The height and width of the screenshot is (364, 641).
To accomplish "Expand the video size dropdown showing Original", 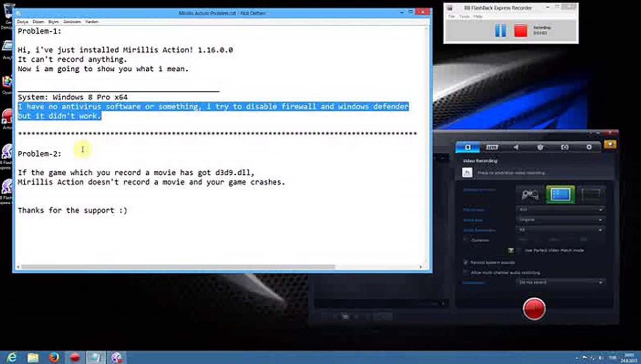I will click(561, 219).
